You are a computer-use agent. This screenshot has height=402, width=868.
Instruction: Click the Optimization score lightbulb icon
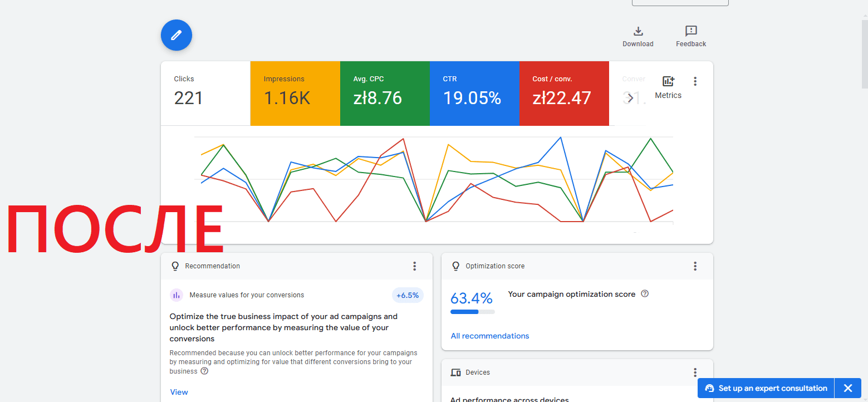tap(456, 266)
